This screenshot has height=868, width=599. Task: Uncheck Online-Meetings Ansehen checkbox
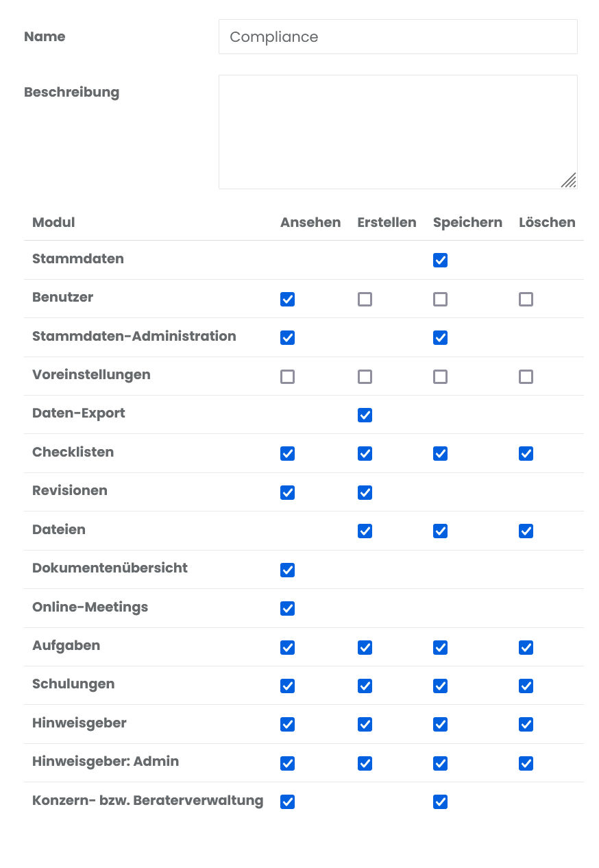(288, 609)
